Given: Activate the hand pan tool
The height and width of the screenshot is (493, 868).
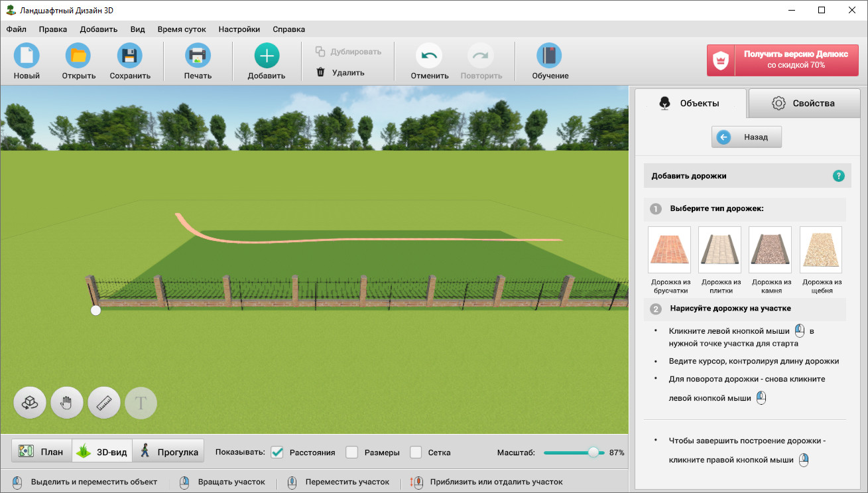Looking at the screenshot, I should 67,403.
